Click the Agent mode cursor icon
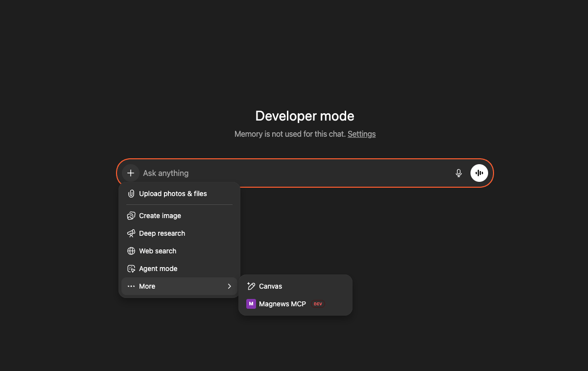Screen dimensions: 588x371 [131, 269]
